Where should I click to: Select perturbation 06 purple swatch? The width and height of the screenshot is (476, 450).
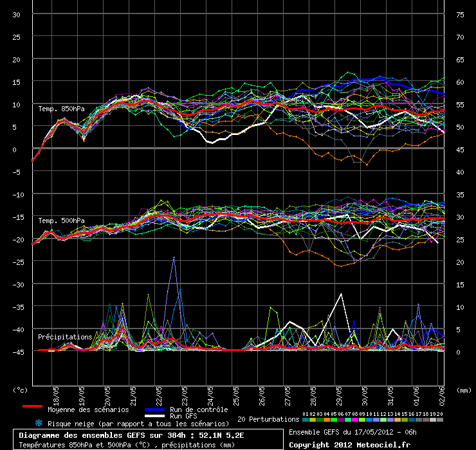[x=341, y=420]
